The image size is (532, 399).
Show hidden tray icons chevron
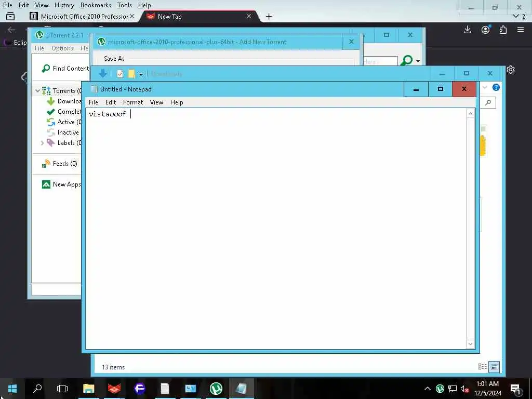tap(428, 389)
